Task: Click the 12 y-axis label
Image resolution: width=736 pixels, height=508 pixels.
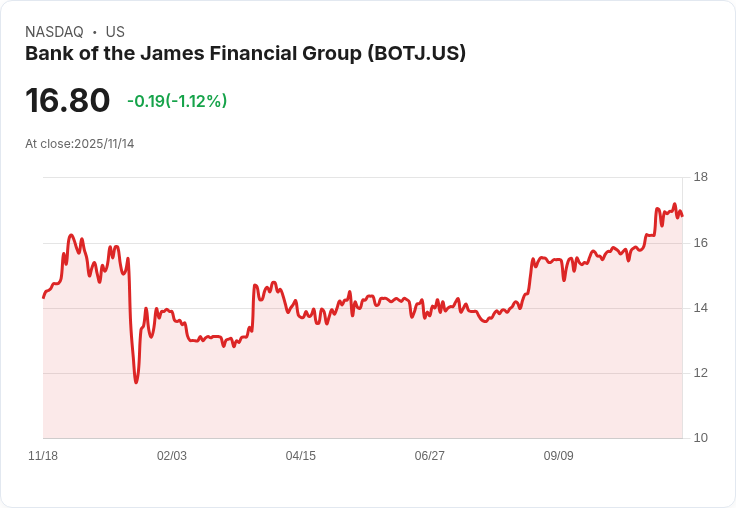Action: [700, 373]
